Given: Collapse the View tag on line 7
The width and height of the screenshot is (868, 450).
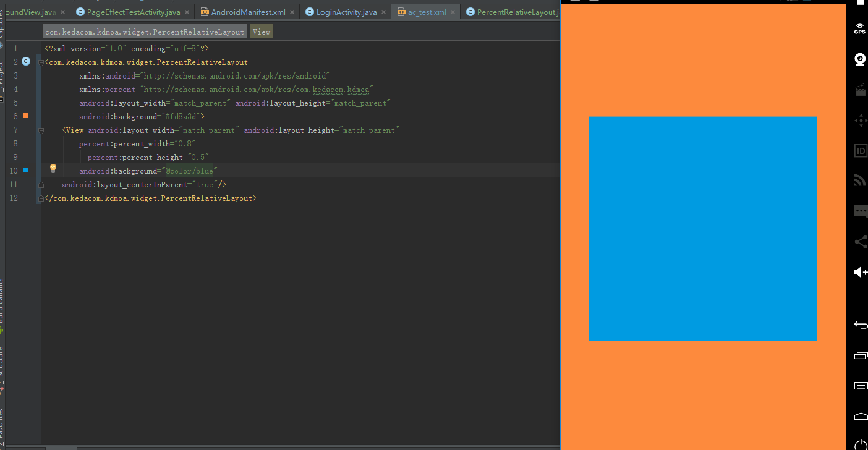Looking at the screenshot, I should (41, 130).
